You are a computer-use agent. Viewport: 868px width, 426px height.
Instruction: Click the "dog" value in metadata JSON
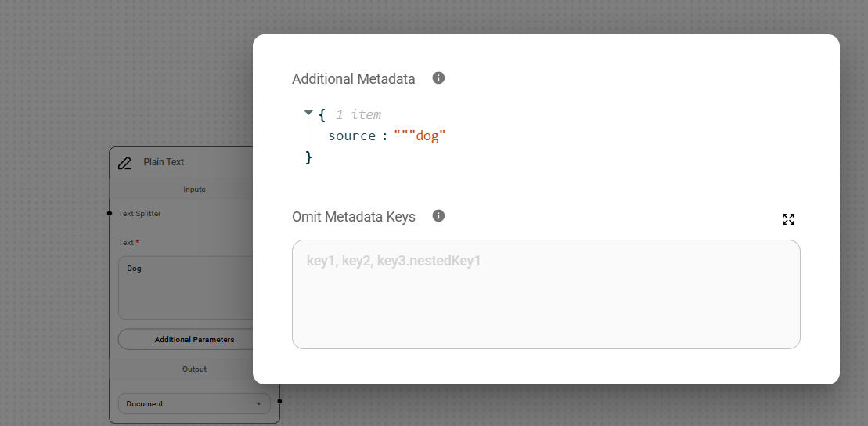point(428,135)
